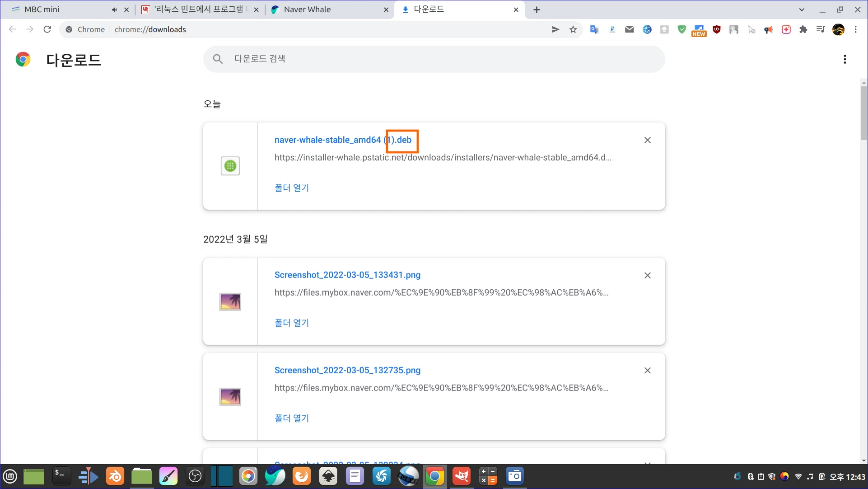Reload the downloads page
Screen dimensions: 868x489
coord(47,29)
